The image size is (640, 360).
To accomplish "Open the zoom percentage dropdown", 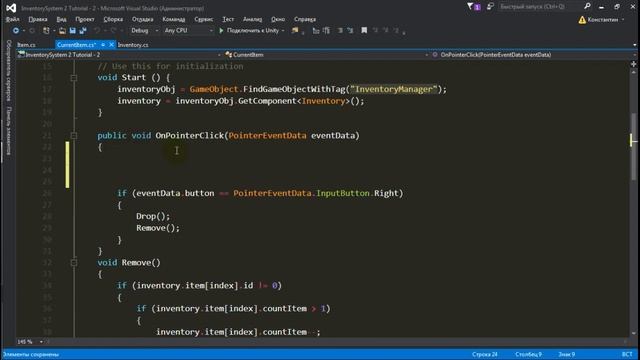I will [x=41, y=342].
